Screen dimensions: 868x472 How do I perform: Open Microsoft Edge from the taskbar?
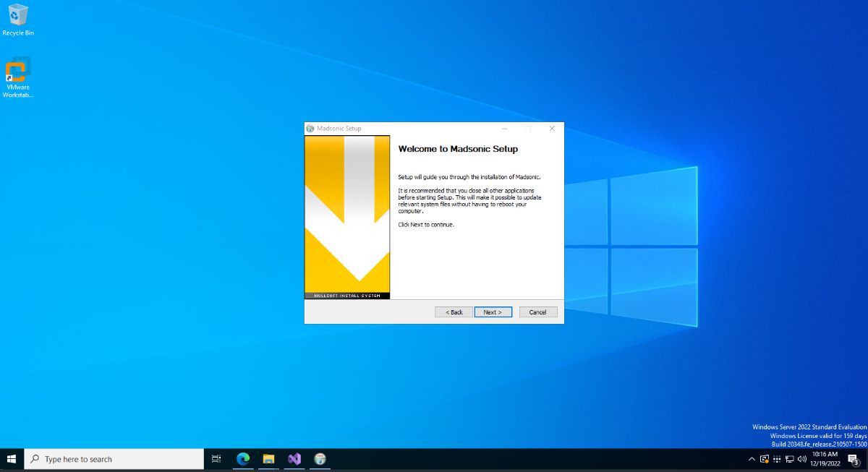point(242,459)
